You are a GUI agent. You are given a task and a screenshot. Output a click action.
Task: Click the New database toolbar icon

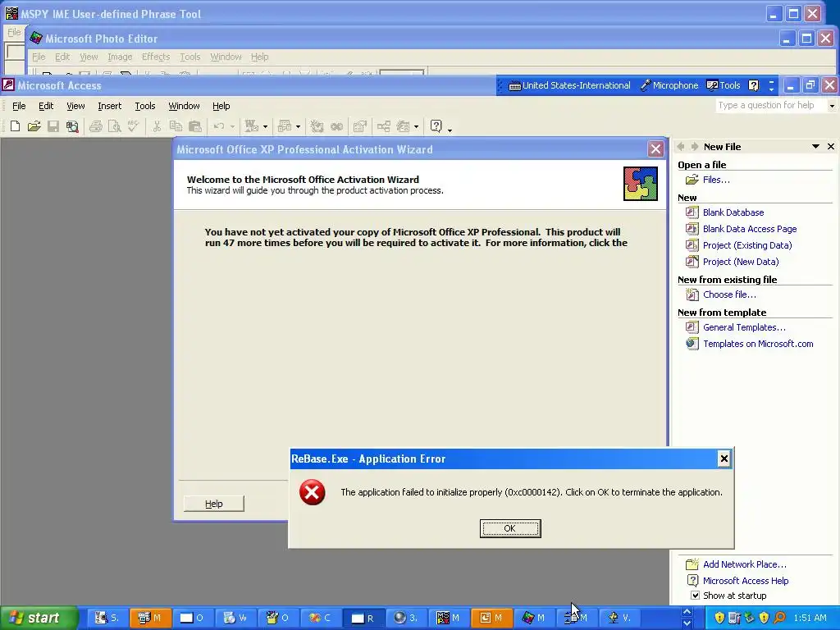pos(15,126)
